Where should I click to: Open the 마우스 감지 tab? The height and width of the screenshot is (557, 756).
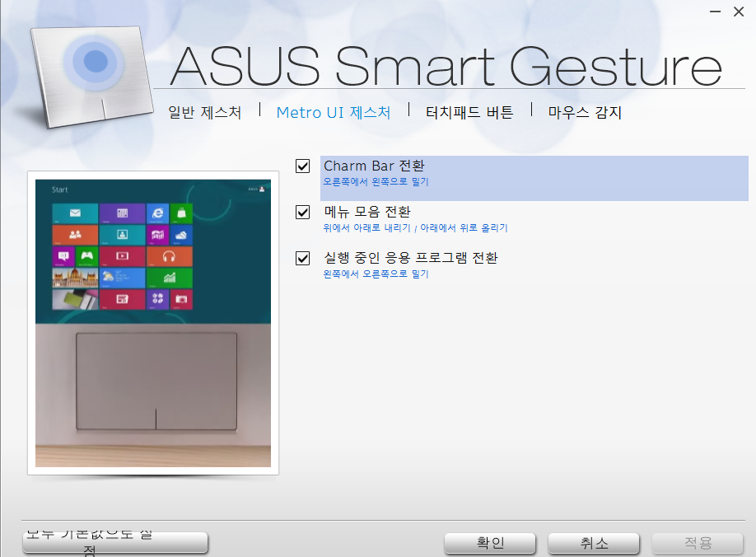coord(585,112)
